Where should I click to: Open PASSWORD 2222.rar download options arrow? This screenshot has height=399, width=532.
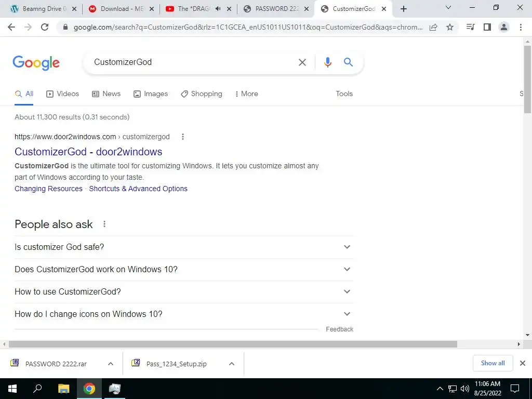(111, 364)
